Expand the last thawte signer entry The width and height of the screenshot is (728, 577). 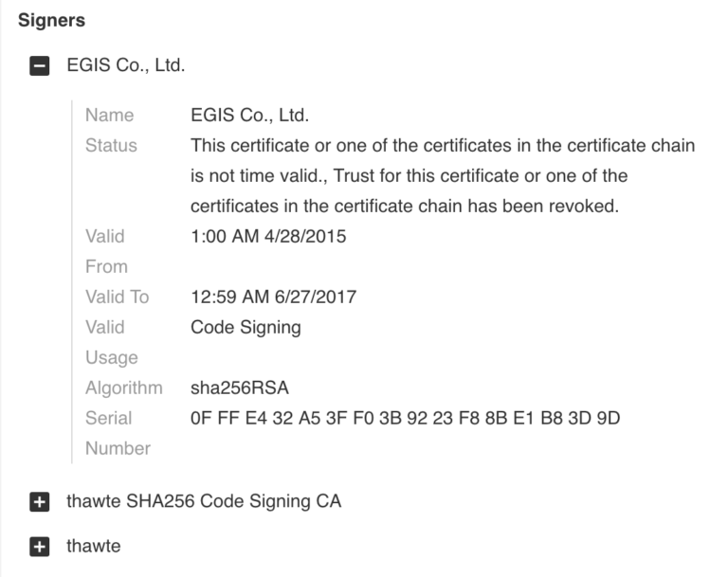(39, 547)
